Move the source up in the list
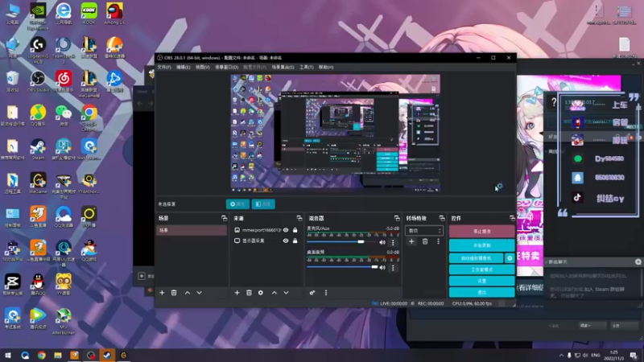Image resolution: width=644 pixels, height=362 pixels. click(275, 293)
